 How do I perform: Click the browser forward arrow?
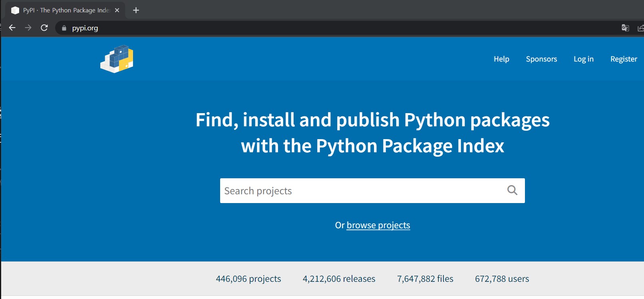point(28,28)
